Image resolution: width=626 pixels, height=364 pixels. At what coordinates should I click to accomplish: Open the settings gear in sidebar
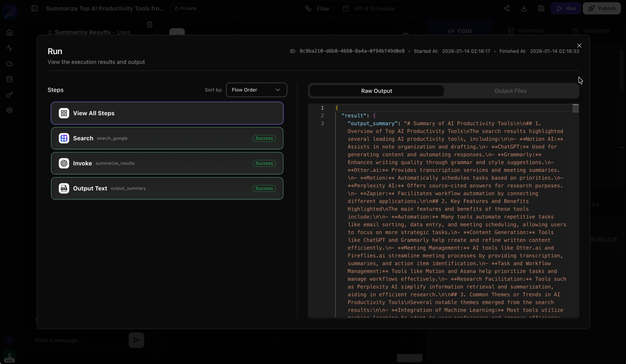(10, 110)
